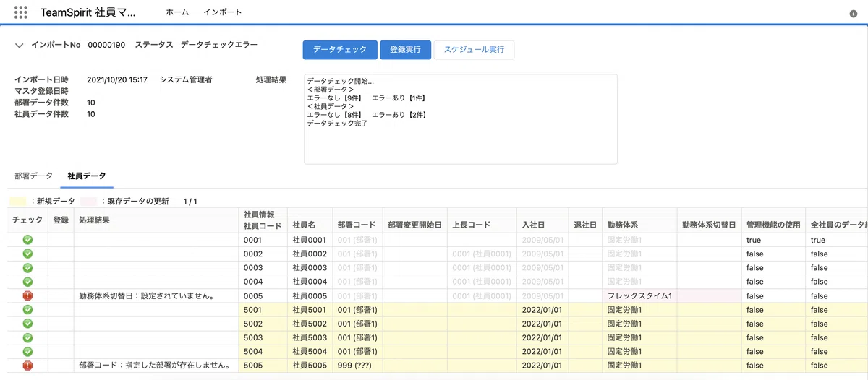Select the error message 勤務体系切替日：設定されていません。
The height and width of the screenshot is (380, 868).
[x=149, y=295]
